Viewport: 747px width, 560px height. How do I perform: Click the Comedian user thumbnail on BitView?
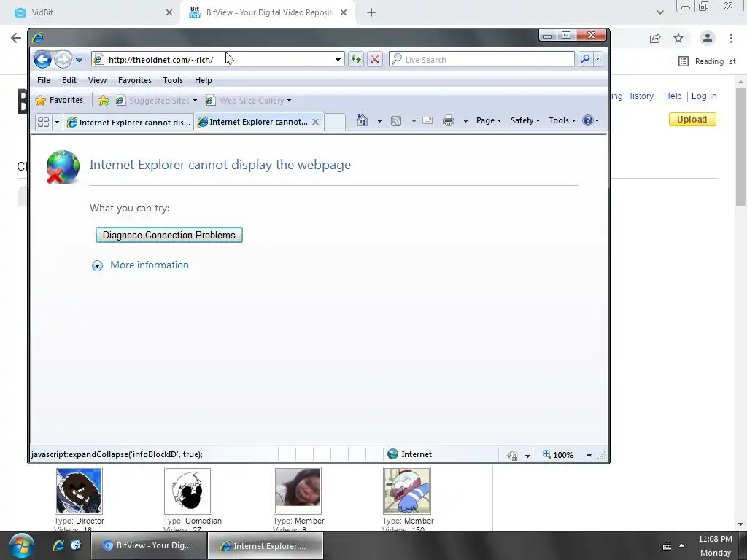(x=187, y=491)
